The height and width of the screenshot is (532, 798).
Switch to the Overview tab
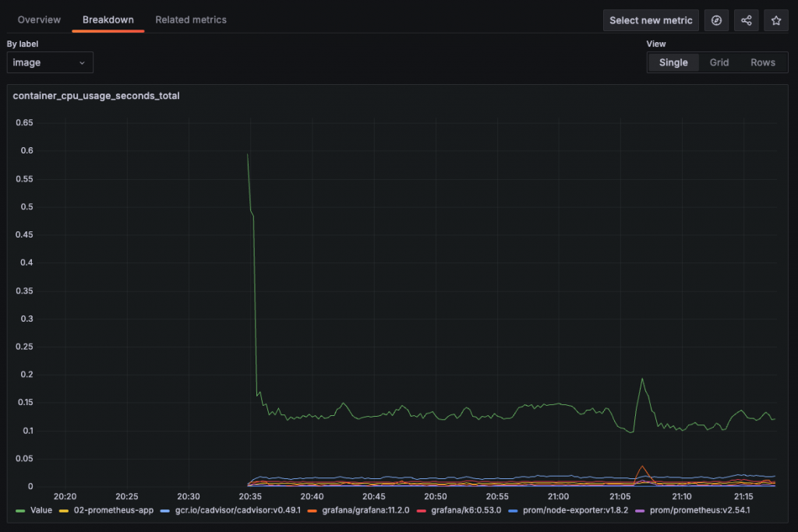[x=39, y=19]
